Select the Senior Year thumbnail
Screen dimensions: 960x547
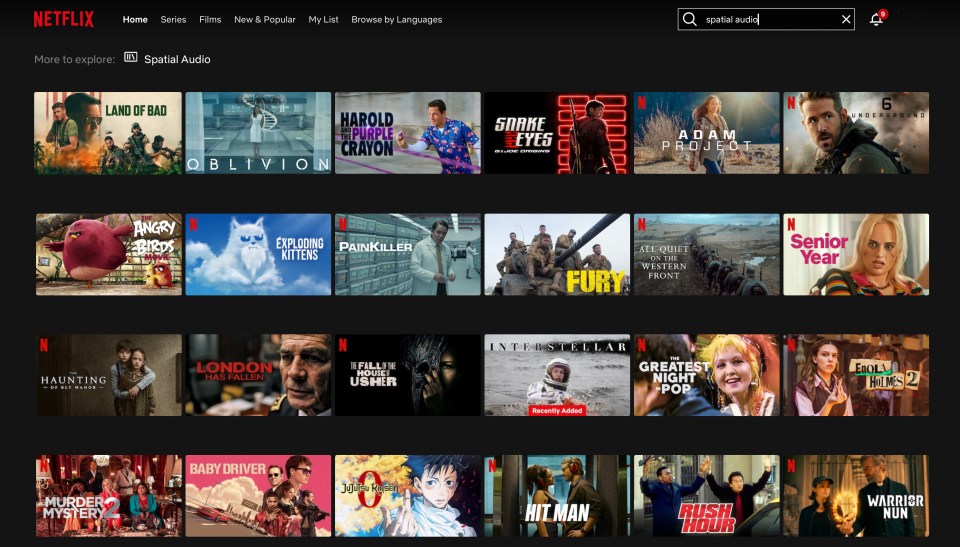tap(856, 254)
